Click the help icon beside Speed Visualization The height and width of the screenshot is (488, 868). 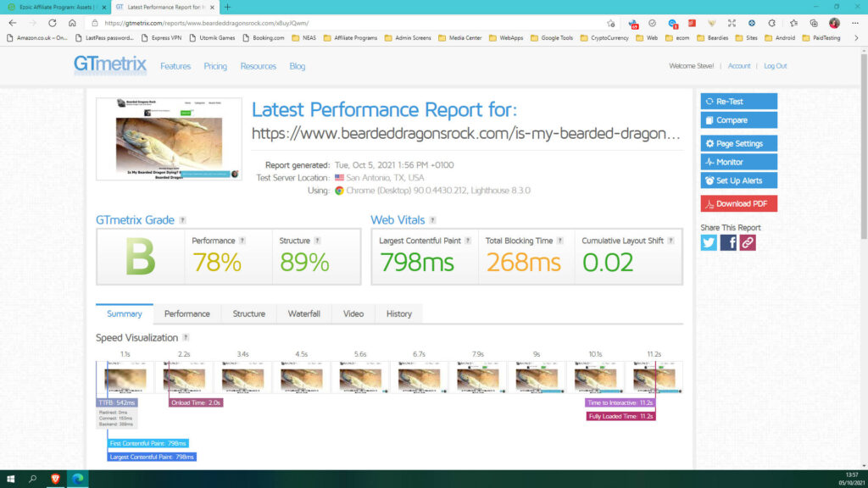point(186,337)
